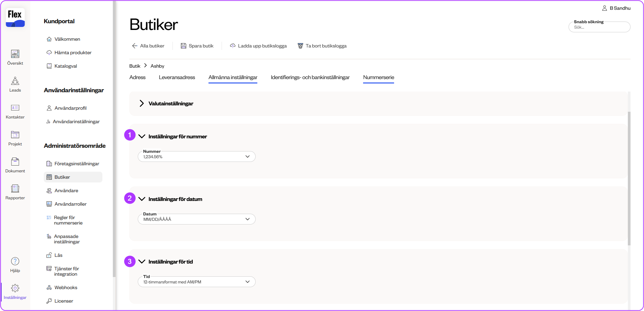This screenshot has height=311, width=644.
Task: Open the Datum format dropdown
Action: (x=196, y=219)
